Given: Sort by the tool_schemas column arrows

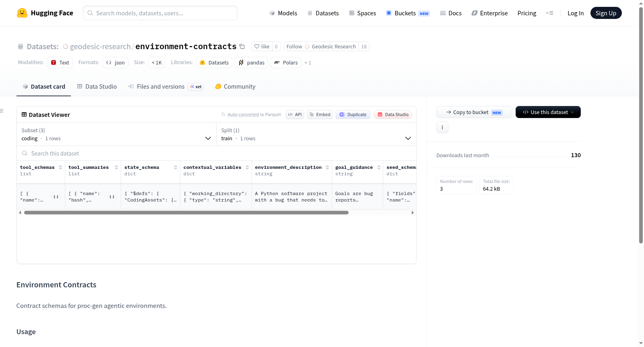Looking at the screenshot, I should 60,167.
